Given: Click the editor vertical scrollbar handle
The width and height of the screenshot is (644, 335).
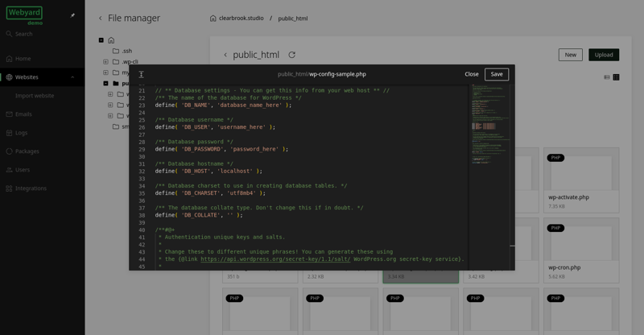Looking at the screenshot, I should click(512, 246).
